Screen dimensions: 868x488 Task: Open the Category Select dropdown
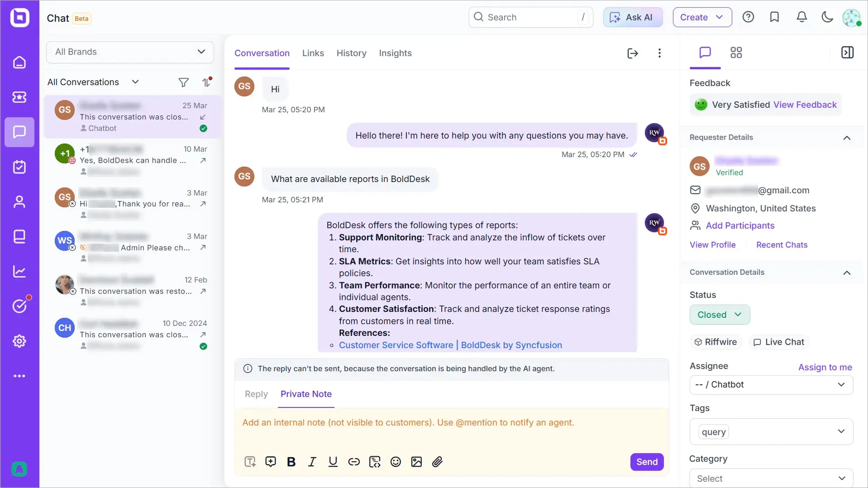(x=771, y=478)
